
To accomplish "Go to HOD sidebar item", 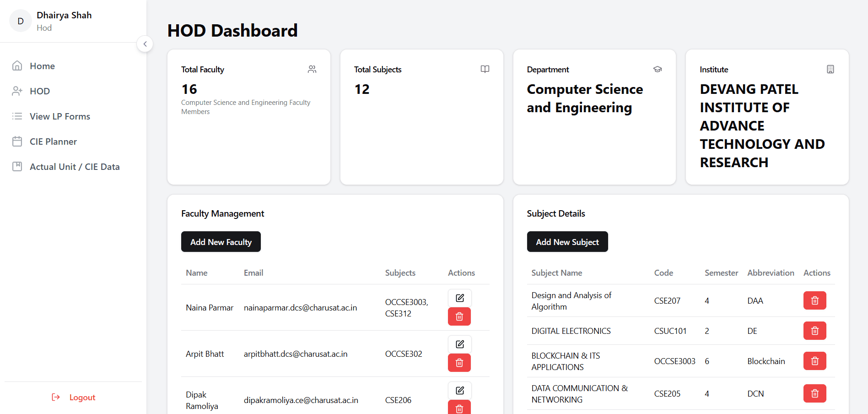I will point(40,91).
